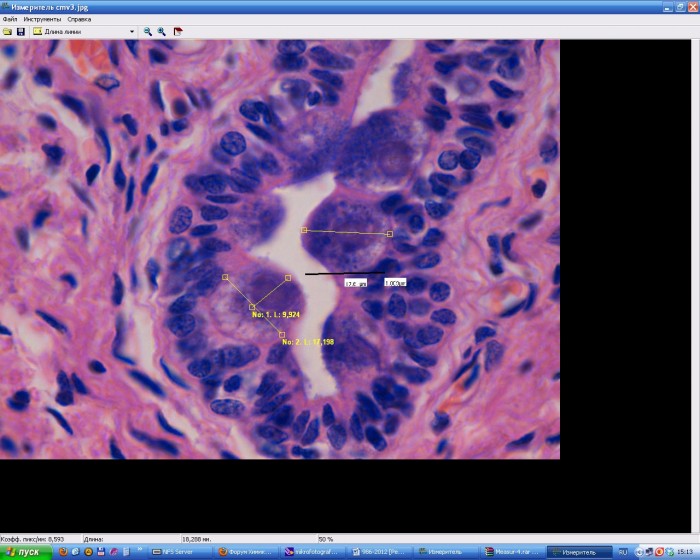Click the Коэфф. пикс/мк status entry
This screenshot has width=700, height=560.
(x=33, y=539)
